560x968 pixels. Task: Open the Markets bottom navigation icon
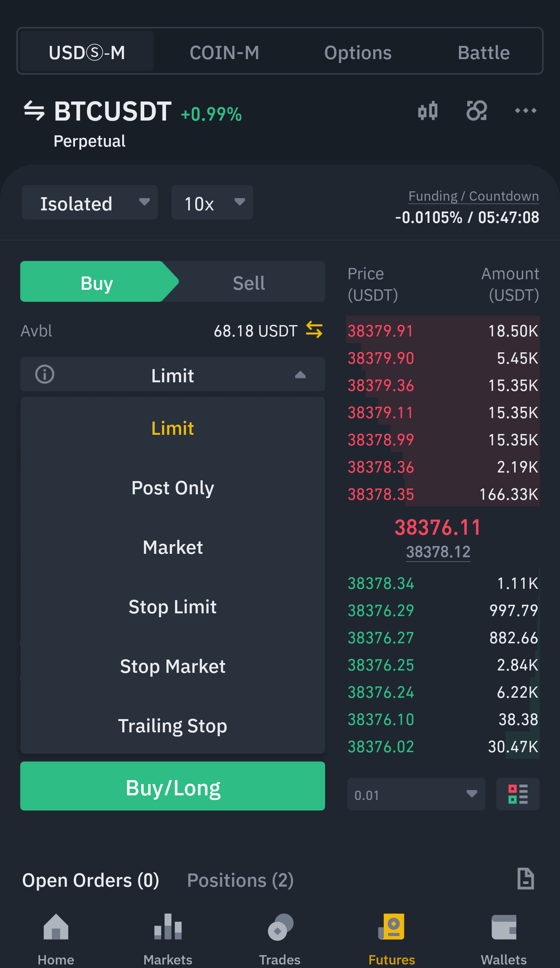[168, 927]
